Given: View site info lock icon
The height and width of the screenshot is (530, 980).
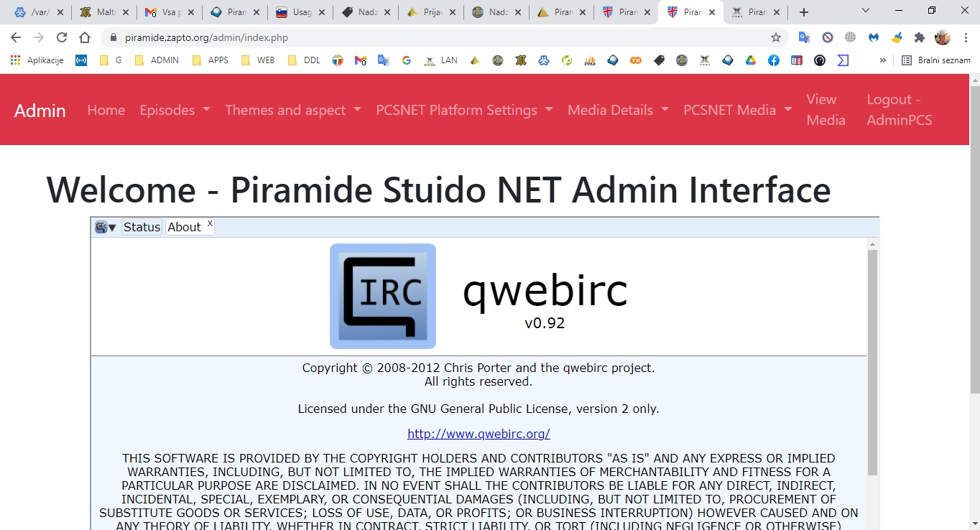Looking at the screenshot, I should tap(112, 37).
